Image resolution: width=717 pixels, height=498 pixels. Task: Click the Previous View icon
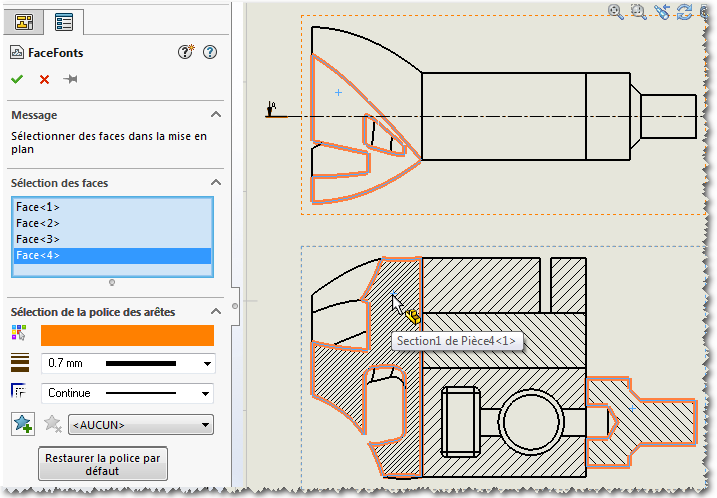coord(662,12)
